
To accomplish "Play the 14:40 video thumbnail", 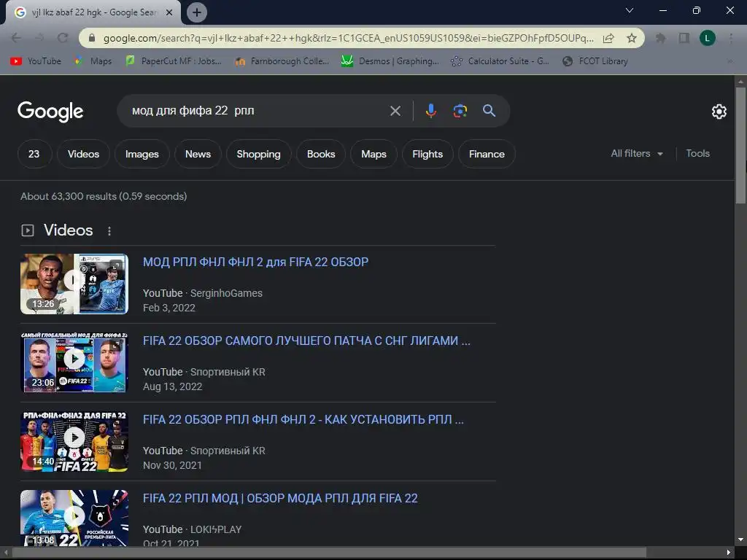I will (x=74, y=441).
